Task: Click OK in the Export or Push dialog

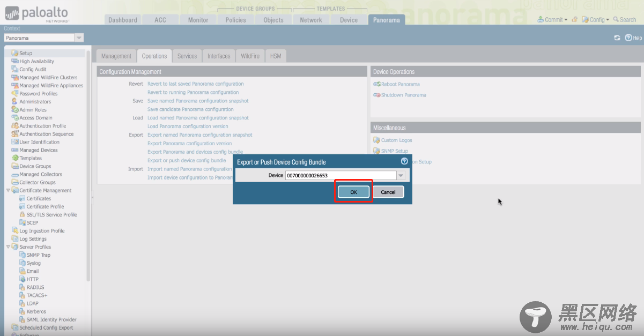Action: (353, 192)
